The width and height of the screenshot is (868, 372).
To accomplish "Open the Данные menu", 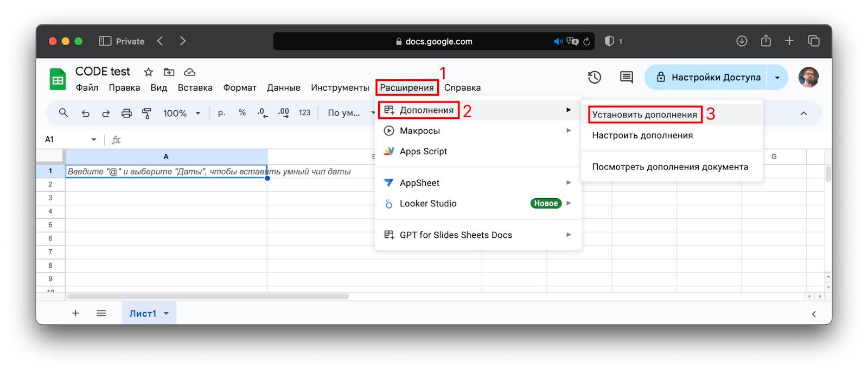I will click(283, 87).
